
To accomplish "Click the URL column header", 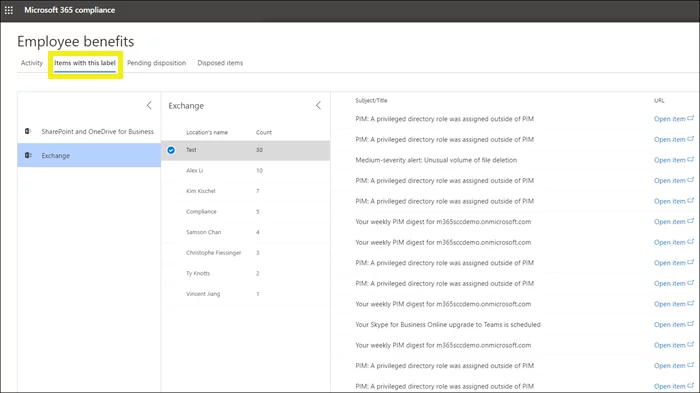I will [659, 100].
